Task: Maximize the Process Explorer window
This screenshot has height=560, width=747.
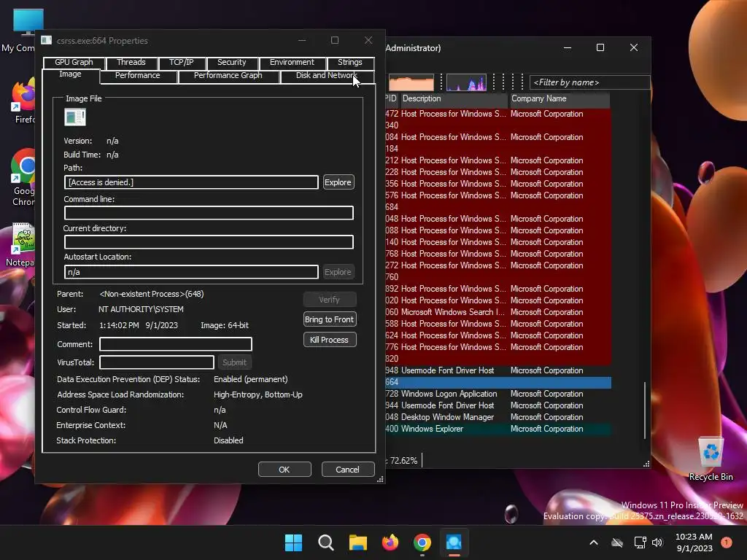Action: [600, 47]
